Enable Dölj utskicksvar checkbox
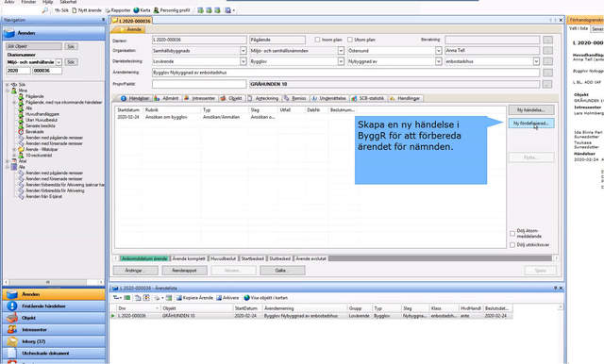 point(512,245)
